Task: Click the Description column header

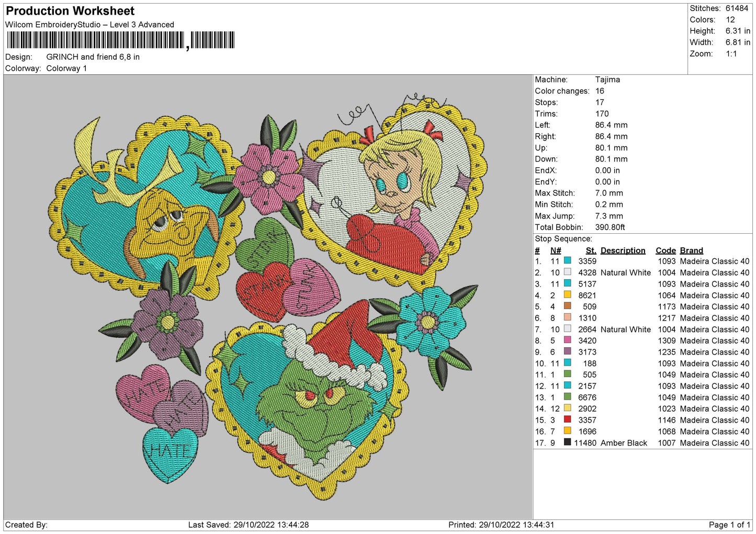Action: tap(623, 251)
